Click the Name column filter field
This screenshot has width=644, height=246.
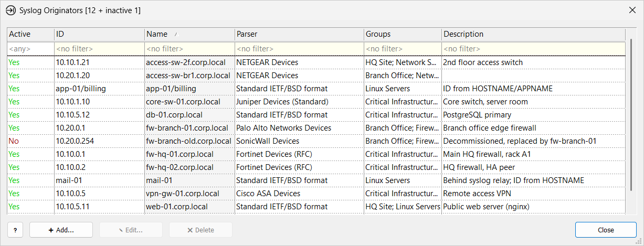coord(189,49)
